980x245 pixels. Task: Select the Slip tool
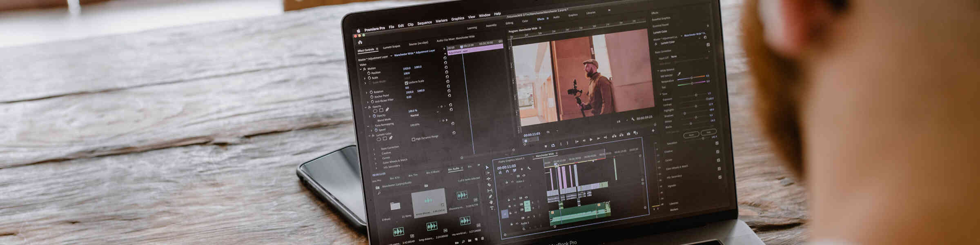pyautogui.click(x=490, y=190)
